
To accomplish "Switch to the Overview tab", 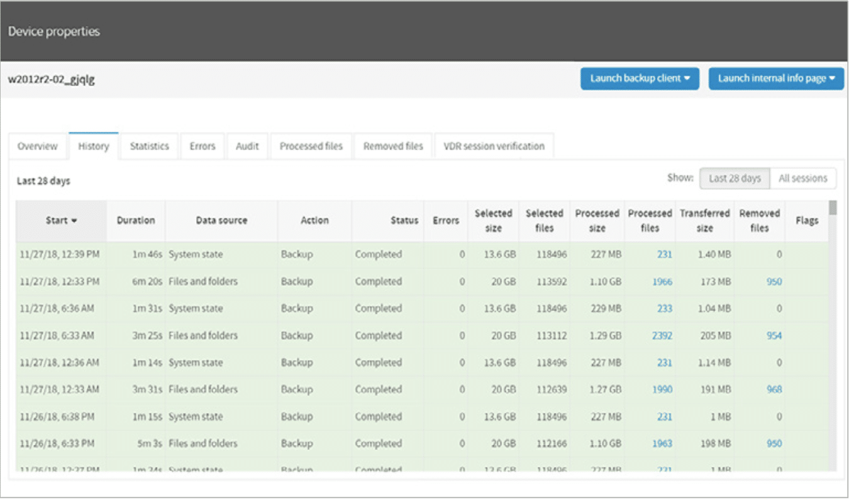I will tap(37, 146).
